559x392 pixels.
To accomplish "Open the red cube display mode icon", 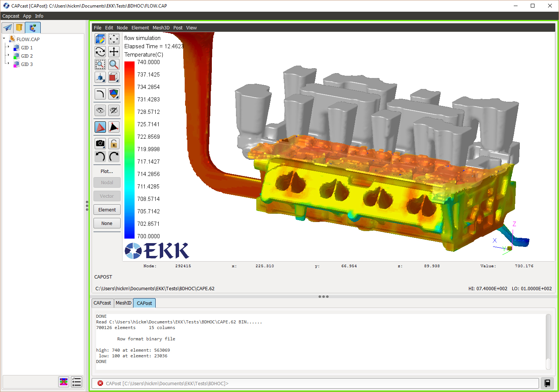I will pyautogui.click(x=114, y=77).
